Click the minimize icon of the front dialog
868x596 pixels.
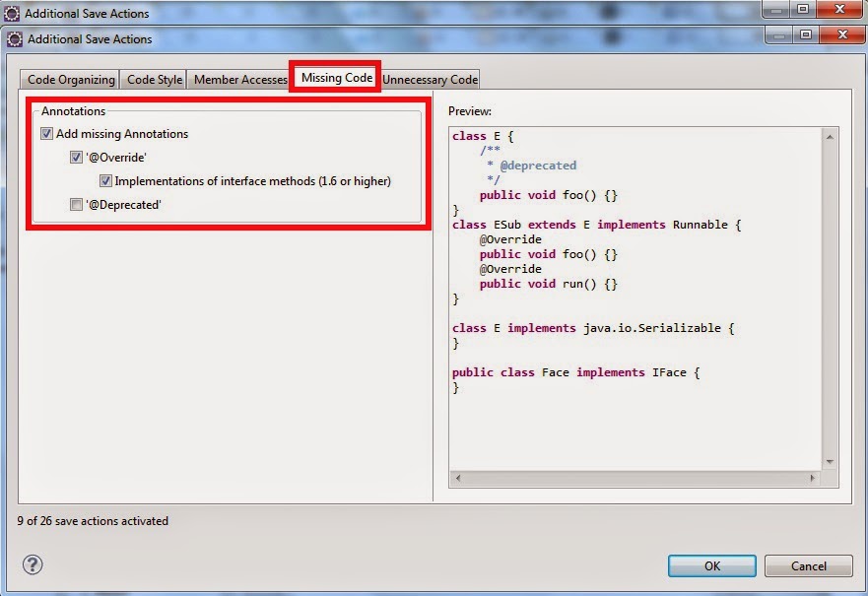(x=778, y=35)
